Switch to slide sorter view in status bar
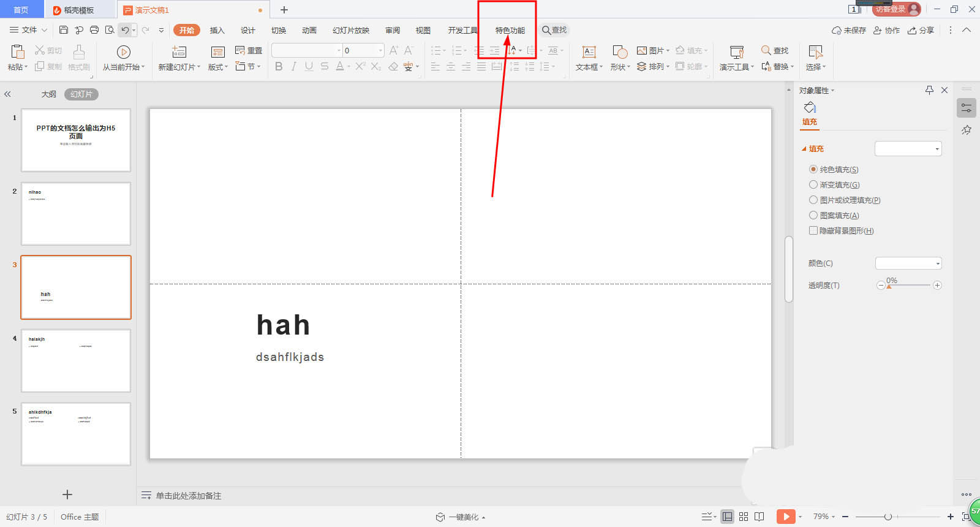980x527 pixels. (x=744, y=517)
